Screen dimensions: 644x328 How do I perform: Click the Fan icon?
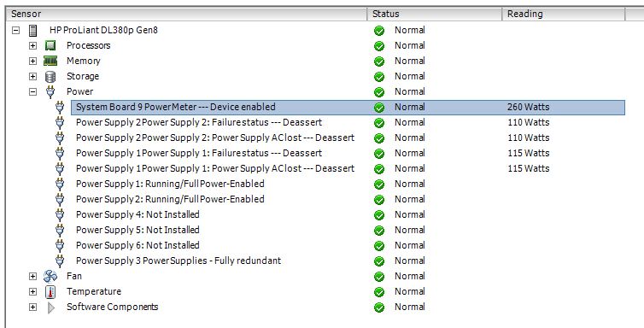[x=50, y=276]
